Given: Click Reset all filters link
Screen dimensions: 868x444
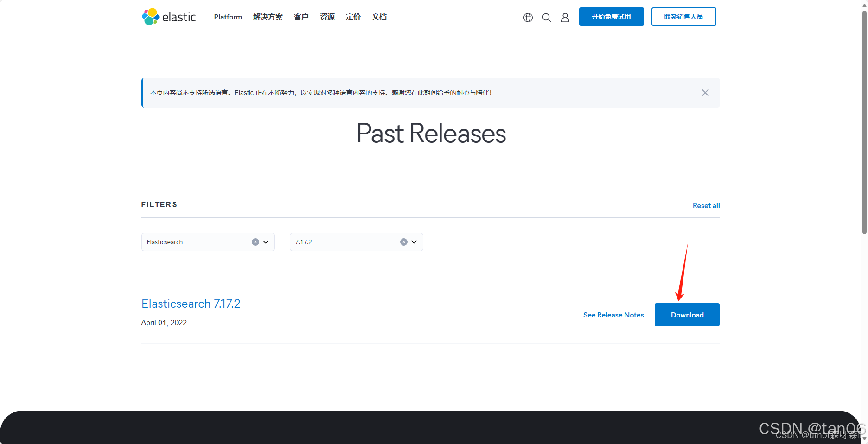Looking at the screenshot, I should (706, 206).
